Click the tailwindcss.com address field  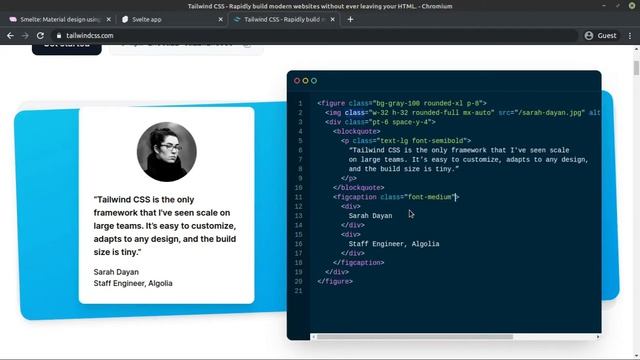pos(314,36)
